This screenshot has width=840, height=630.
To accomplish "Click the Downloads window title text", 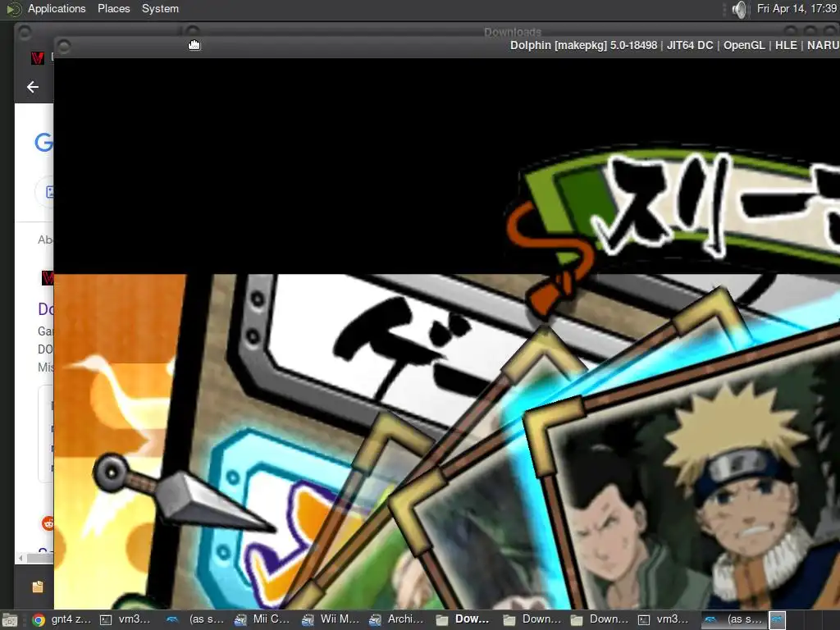I will pyautogui.click(x=513, y=32).
